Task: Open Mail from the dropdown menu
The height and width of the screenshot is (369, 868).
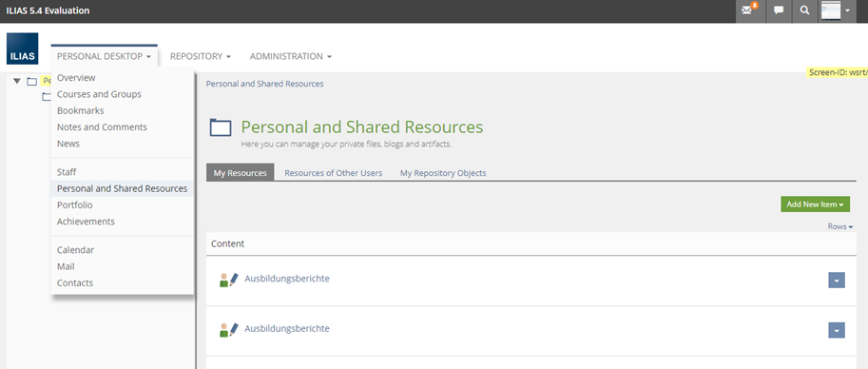Action: (x=66, y=266)
